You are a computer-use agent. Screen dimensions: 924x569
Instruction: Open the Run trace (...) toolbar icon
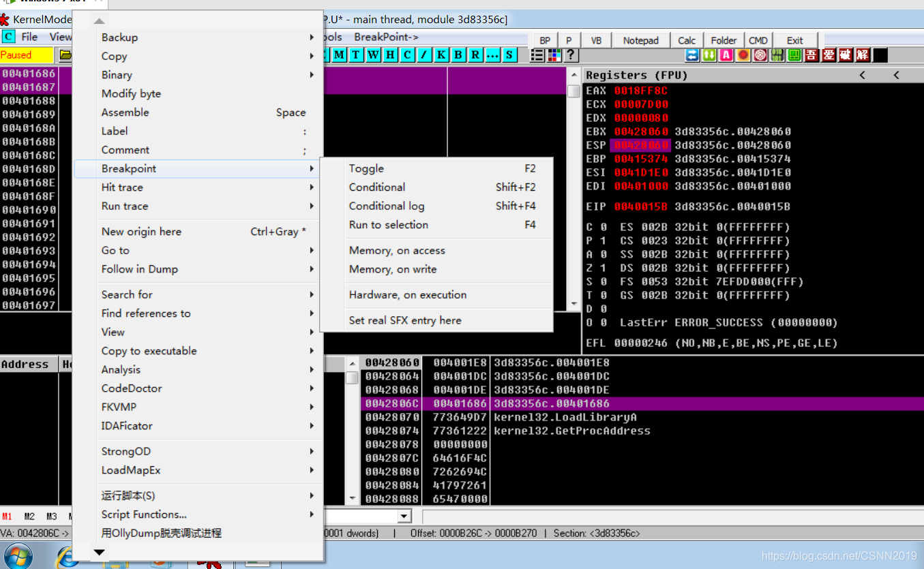click(492, 55)
